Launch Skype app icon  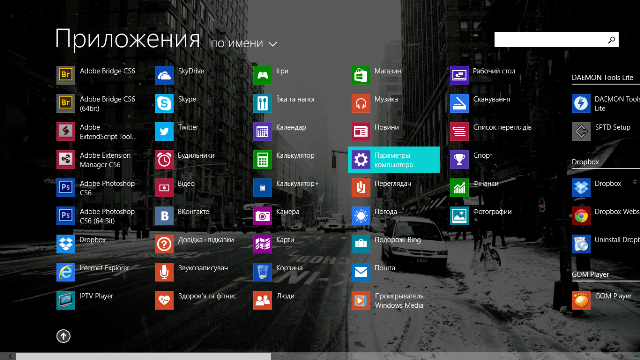coord(164,103)
